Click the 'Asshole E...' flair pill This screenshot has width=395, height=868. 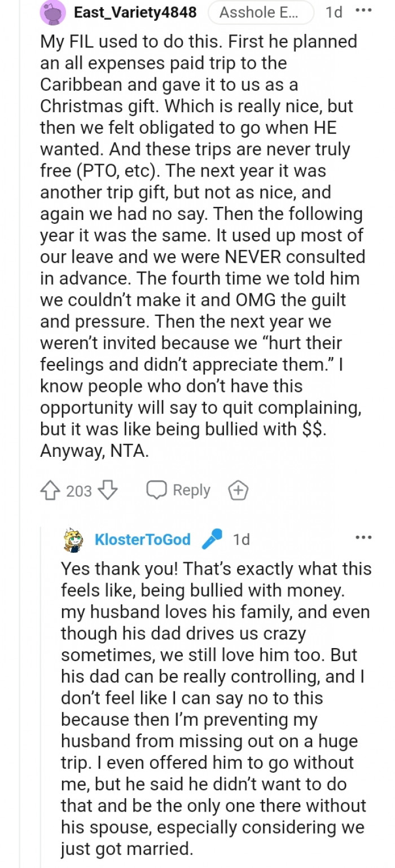[x=261, y=12]
